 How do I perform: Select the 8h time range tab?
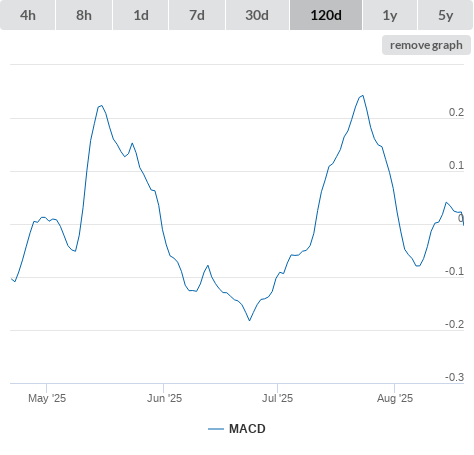click(x=84, y=15)
